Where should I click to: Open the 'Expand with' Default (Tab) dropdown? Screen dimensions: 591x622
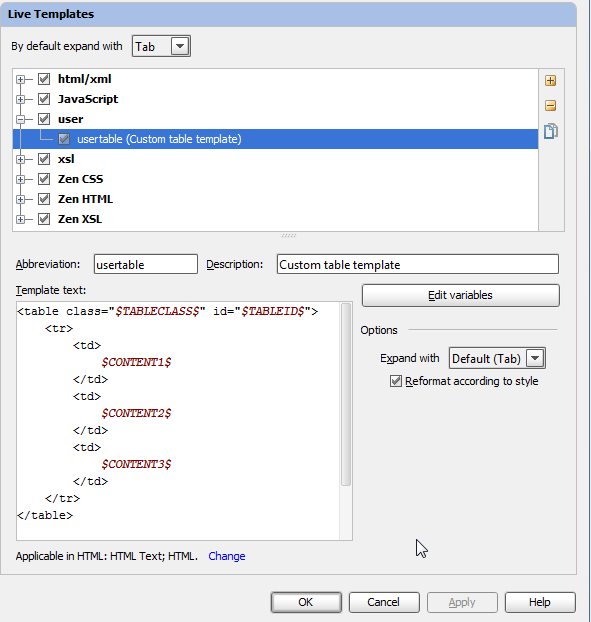click(535, 359)
